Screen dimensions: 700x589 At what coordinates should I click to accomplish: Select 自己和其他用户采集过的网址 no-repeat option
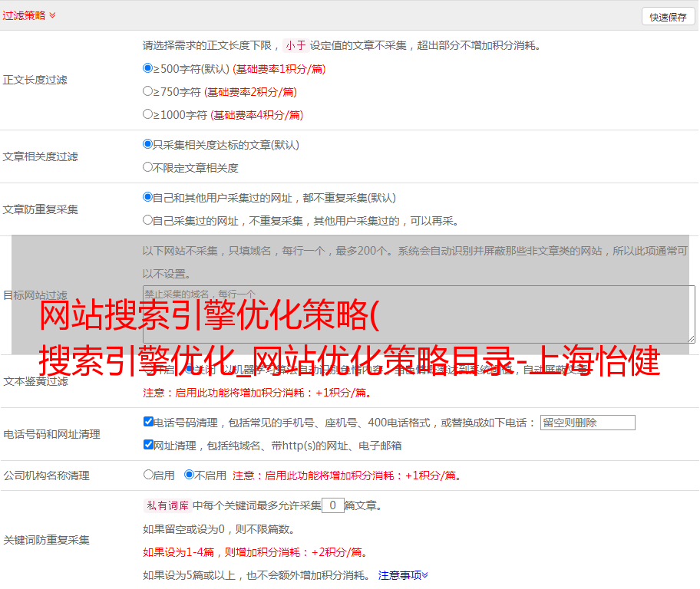coord(147,197)
